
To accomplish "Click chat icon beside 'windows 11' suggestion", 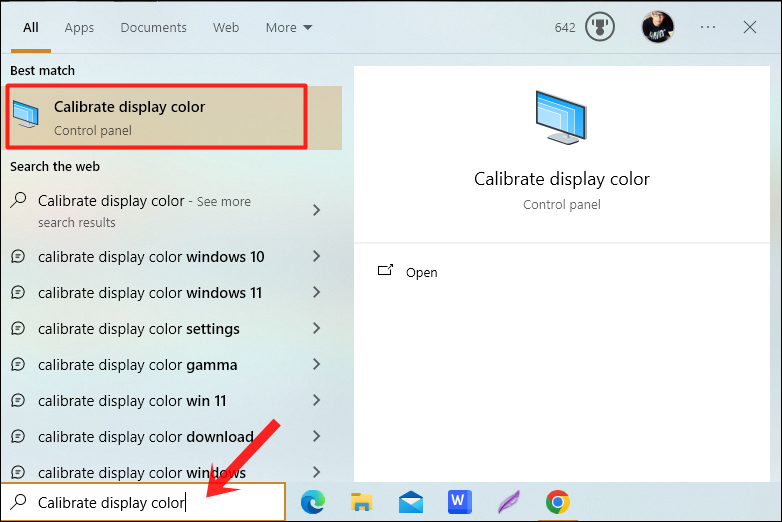I will pyautogui.click(x=18, y=293).
